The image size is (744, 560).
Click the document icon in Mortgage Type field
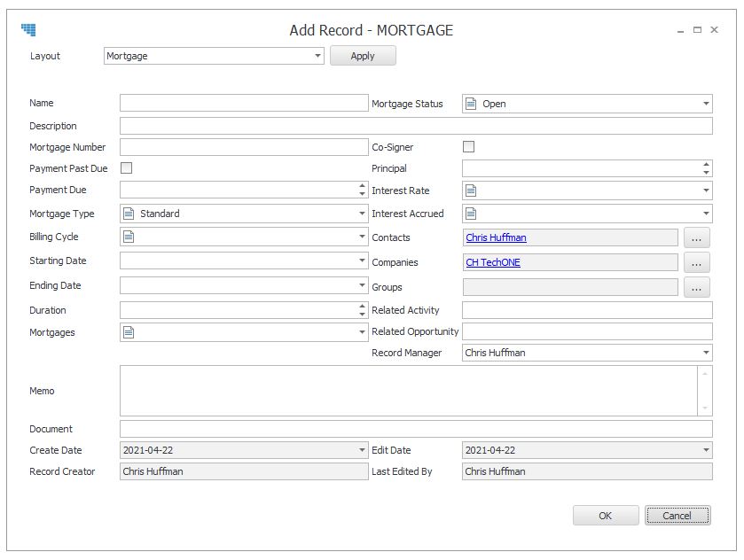[x=129, y=214]
